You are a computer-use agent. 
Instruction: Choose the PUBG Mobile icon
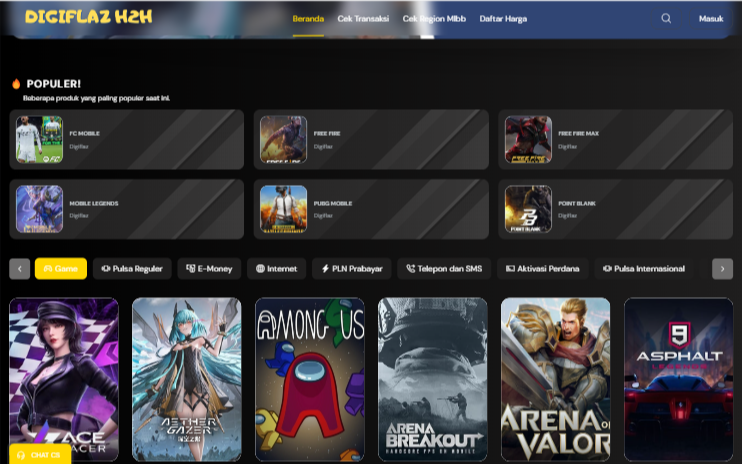point(283,209)
